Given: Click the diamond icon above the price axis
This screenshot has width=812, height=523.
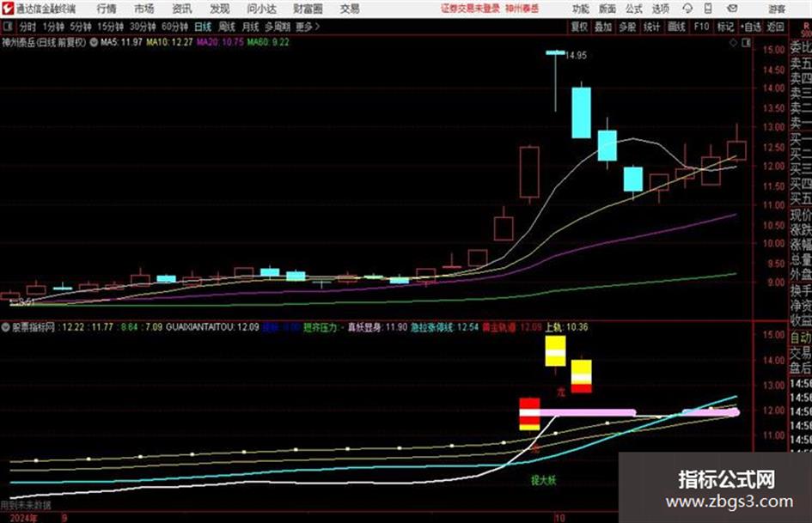Looking at the screenshot, I should pyautogui.click(x=733, y=43).
